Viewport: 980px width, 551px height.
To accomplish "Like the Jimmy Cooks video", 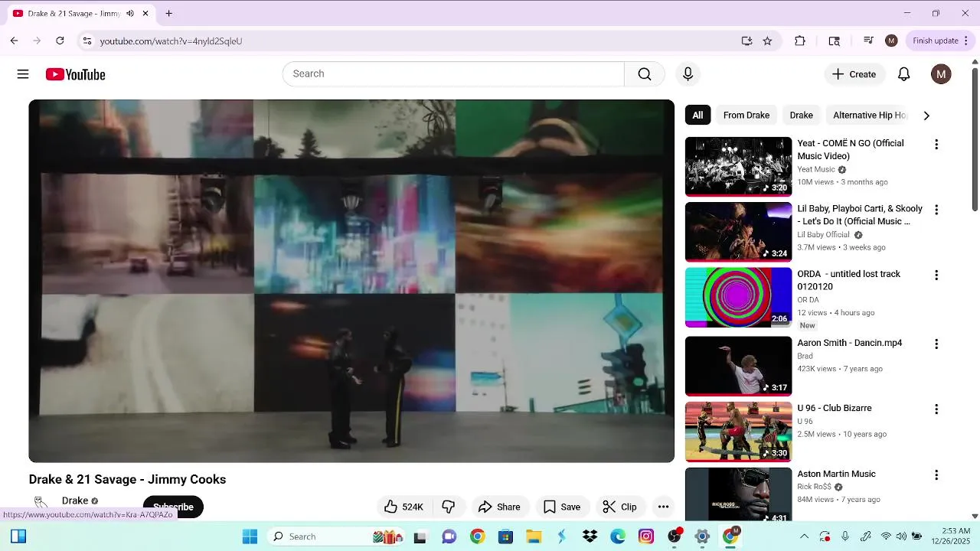I will [404, 507].
